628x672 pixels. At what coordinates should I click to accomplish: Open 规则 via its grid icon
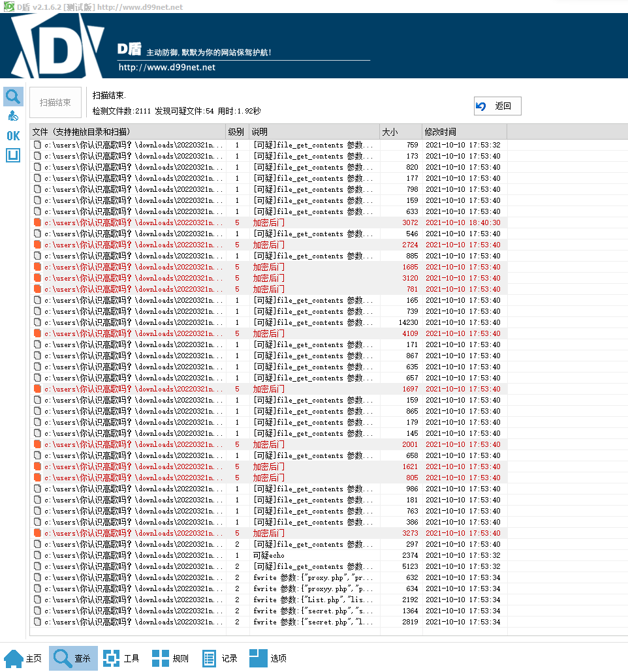click(161, 658)
